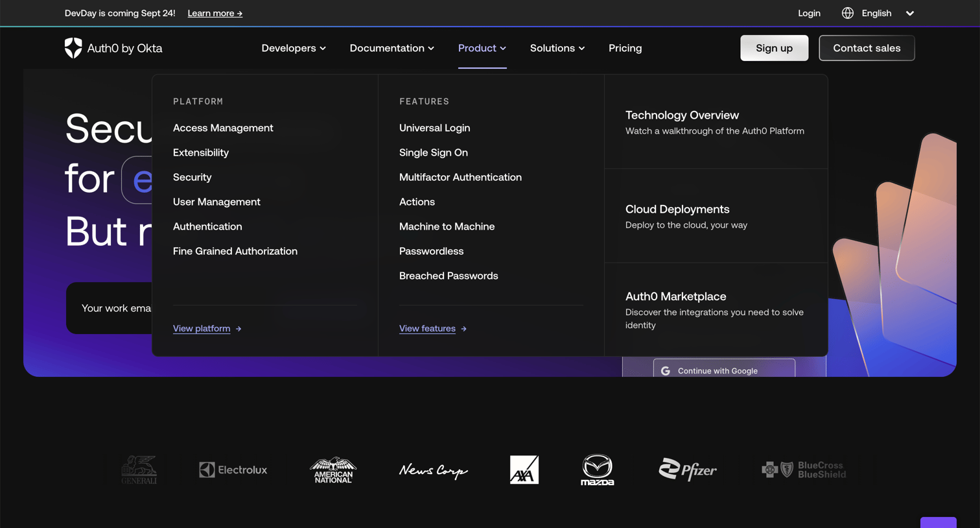Viewport: 980px width, 528px height.
Task: Open the English language dropdown chevron
Action: pos(910,13)
